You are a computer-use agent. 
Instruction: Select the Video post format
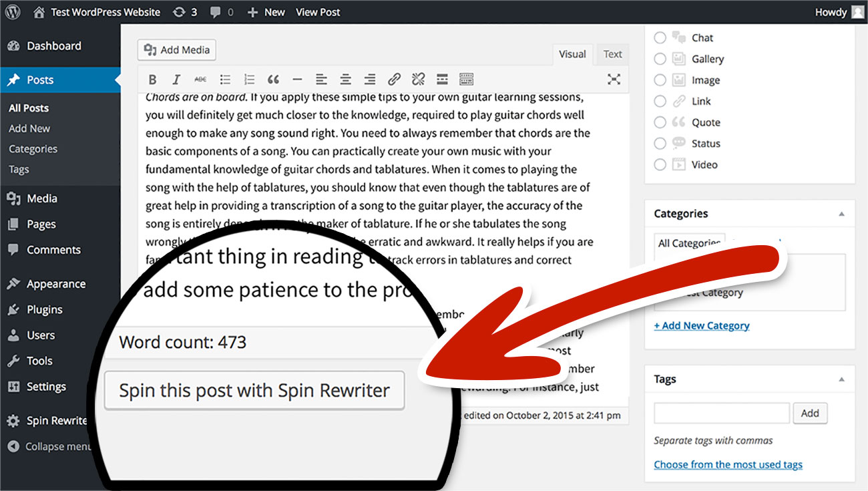(660, 164)
